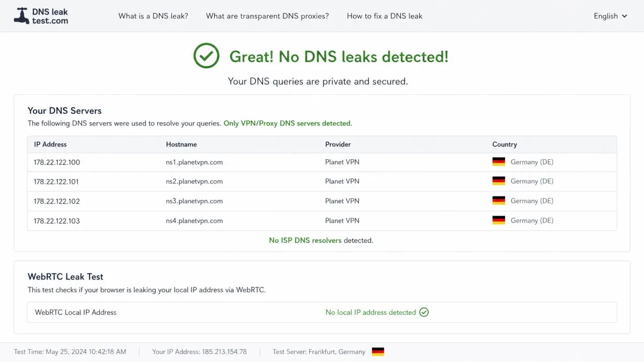Select IP address 178.22.122.102
The width and height of the screenshot is (644, 362).
(x=57, y=201)
